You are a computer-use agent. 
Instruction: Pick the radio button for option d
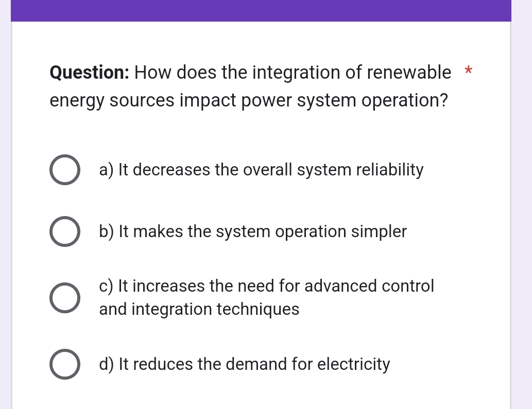tap(65, 364)
